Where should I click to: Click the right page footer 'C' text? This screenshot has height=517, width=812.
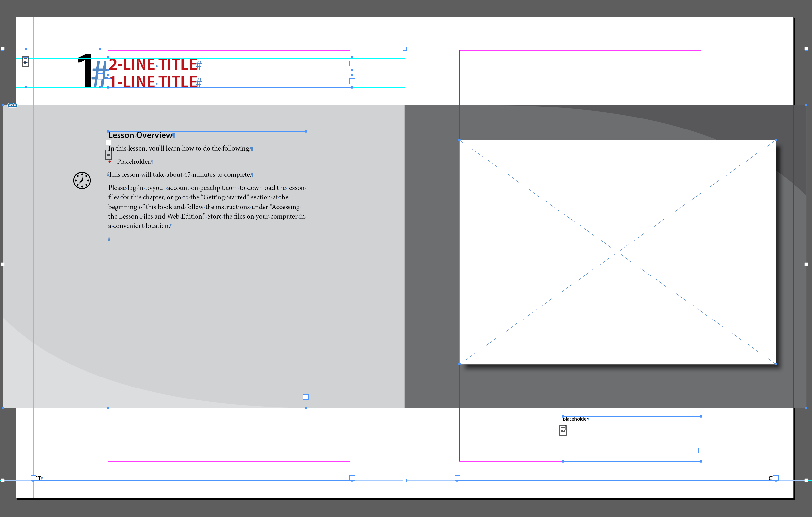[x=771, y=478]
